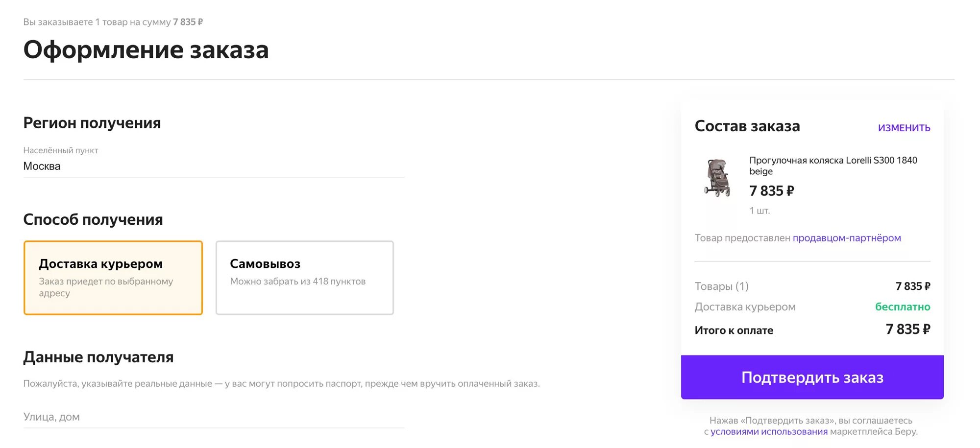
Task: Click the product price under the stroller title
Action: [771, 191]
